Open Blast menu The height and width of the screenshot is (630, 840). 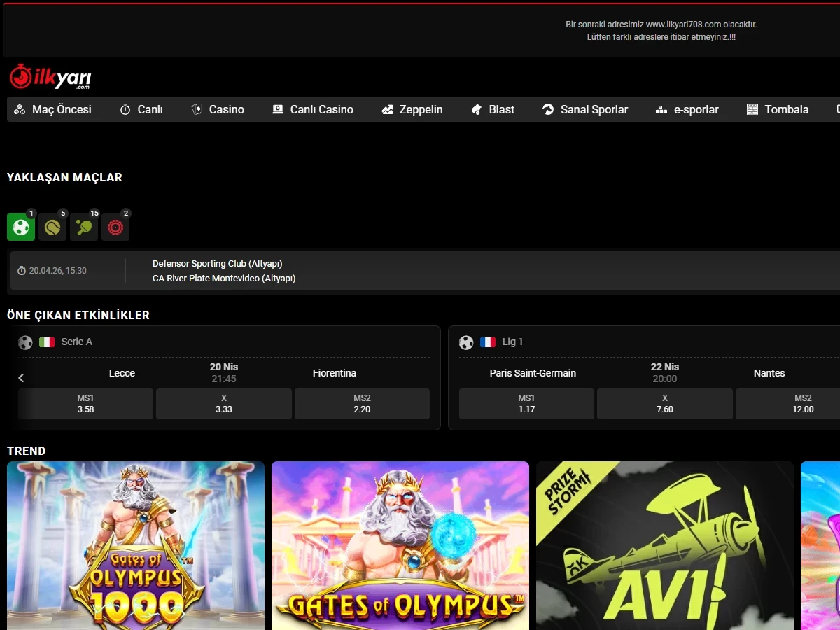[x=493, y=109]
